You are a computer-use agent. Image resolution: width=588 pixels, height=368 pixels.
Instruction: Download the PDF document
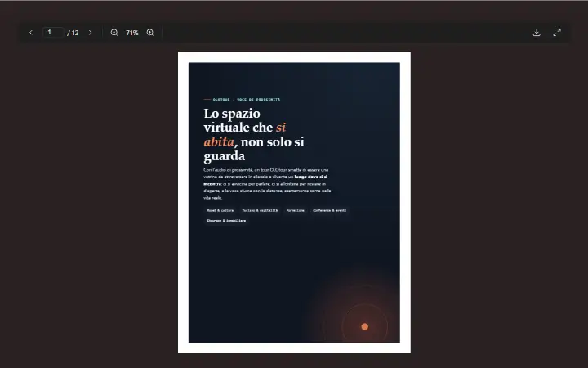click(x=537, y=33)
